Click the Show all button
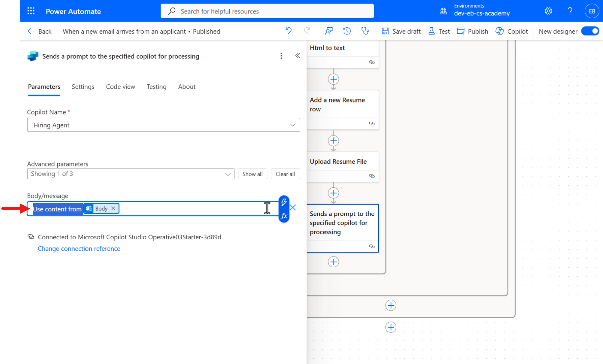Image resolution: width=603 pixels, height=364 pixels. pos(252,174)
